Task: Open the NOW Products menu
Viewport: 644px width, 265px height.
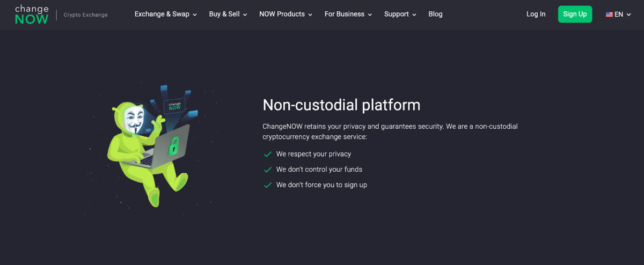Action: click(286, 14)
